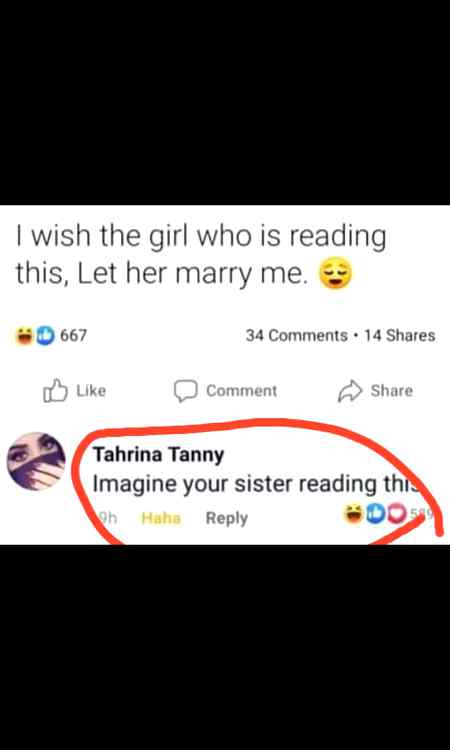Click the speech bubble Comment icon
The width and height of the screenshot is (450, 750).
186,391
